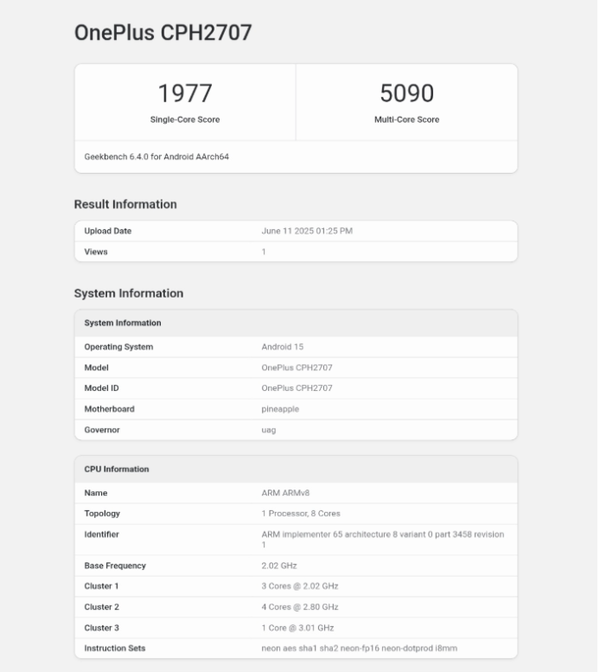Viewport: 600px width, 672px height.
Task: Select the 3 Cores @ 2.02 GHz value
Action: click(300, 586)
